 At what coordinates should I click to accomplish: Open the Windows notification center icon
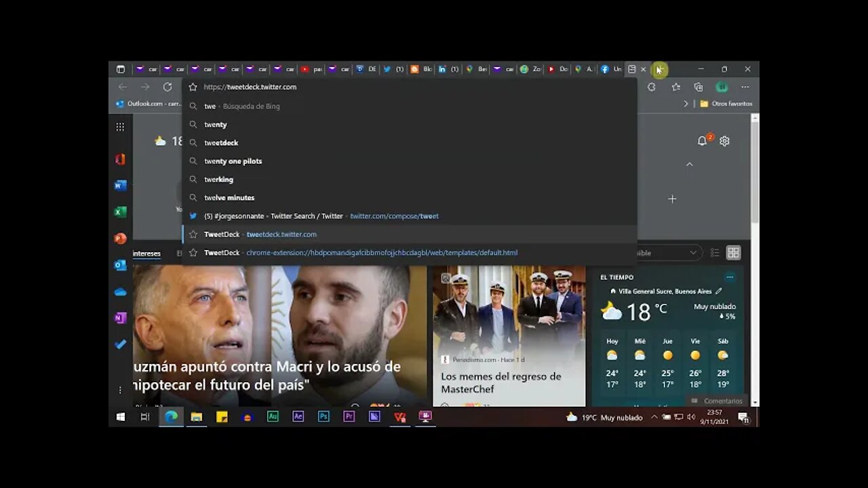[743, 418]
